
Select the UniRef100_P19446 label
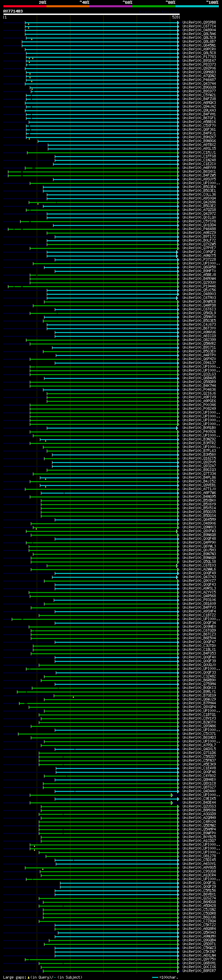[x=199, y=286]
